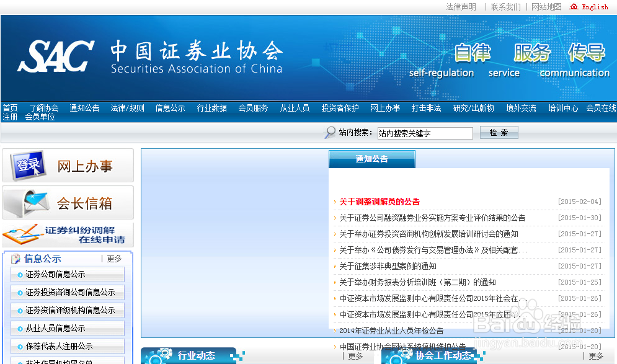Open 注册 in second navigation row

tap(10, 117)
